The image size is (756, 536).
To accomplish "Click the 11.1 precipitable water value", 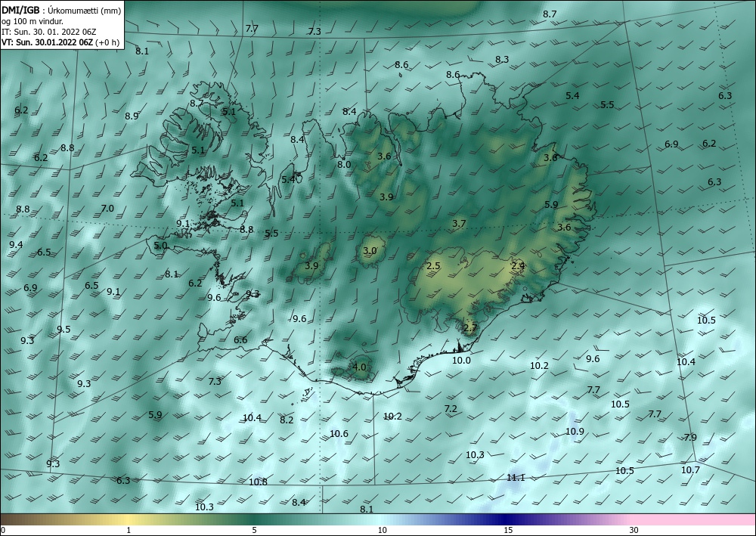I will 516,478.
